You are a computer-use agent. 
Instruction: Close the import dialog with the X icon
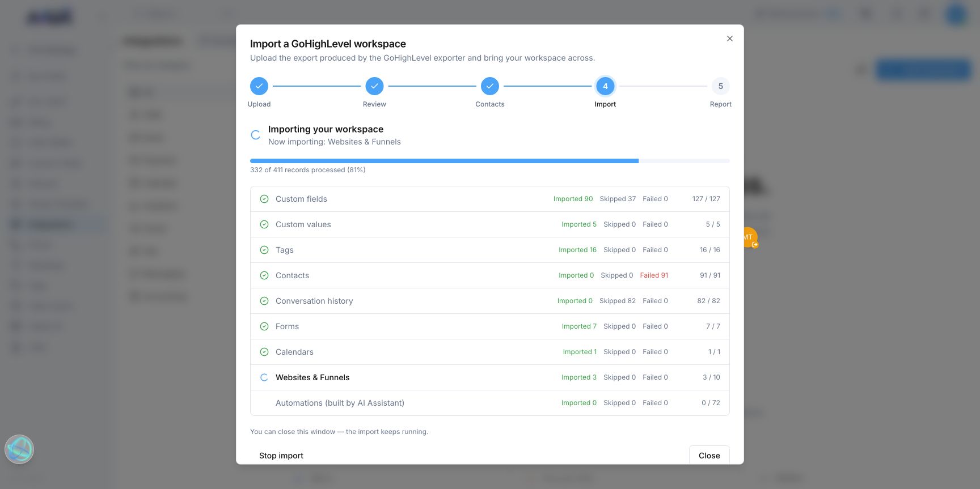click(730, 39)
